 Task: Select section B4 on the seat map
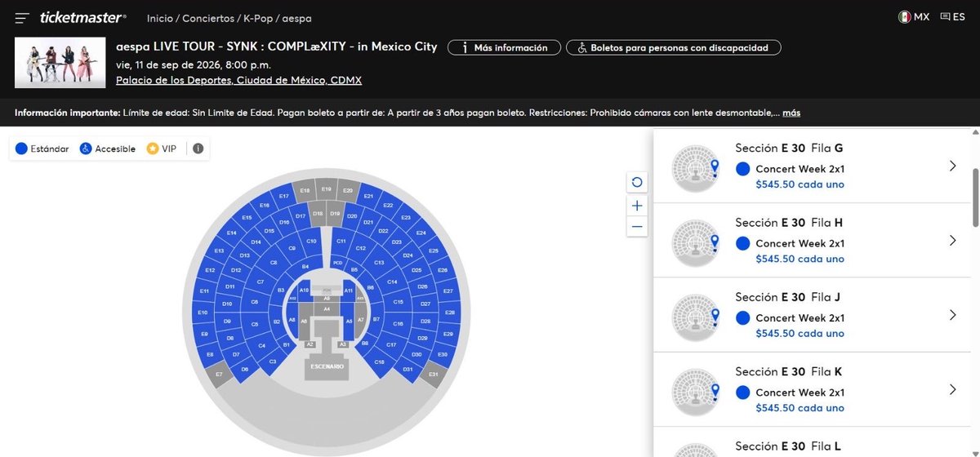click(x=305, y=267)
